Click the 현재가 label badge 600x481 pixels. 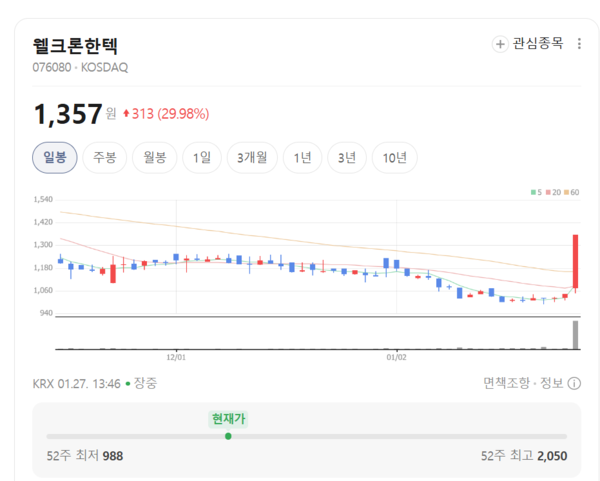click(x=228, y=419)
